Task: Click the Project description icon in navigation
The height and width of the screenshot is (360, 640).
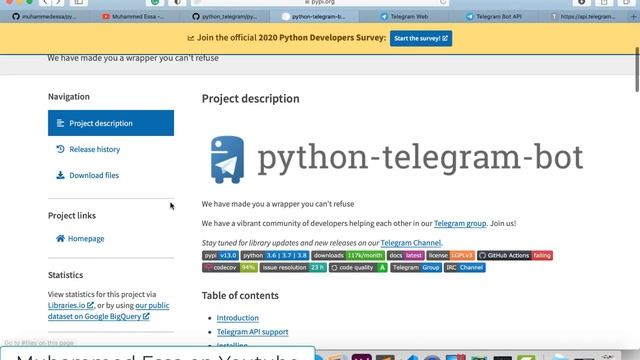Action: [x=60, y=123]
